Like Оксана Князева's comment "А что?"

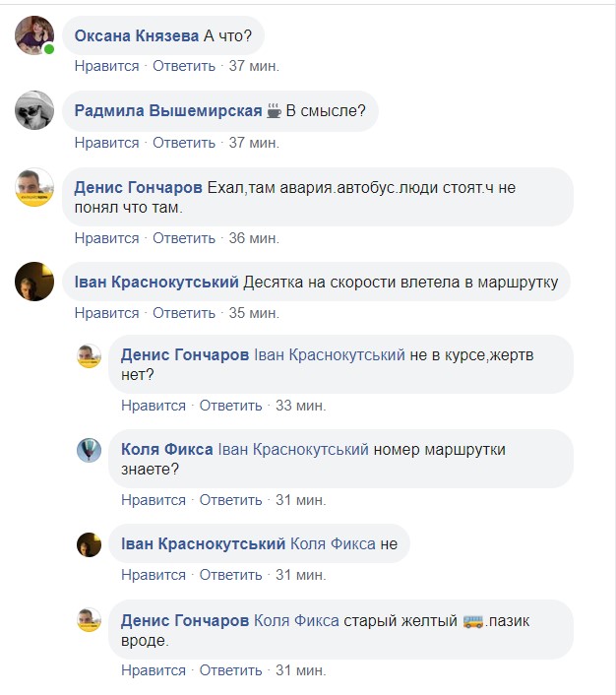[x=106, y=66]
